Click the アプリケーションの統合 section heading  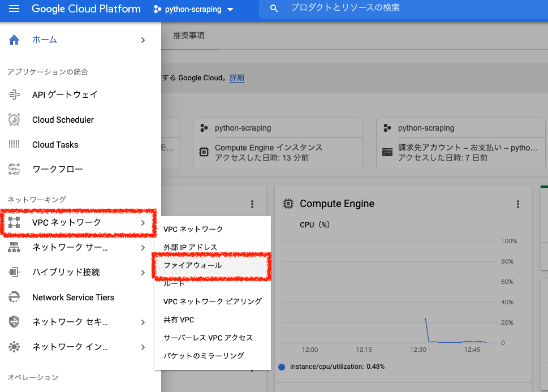coord(48,72)
